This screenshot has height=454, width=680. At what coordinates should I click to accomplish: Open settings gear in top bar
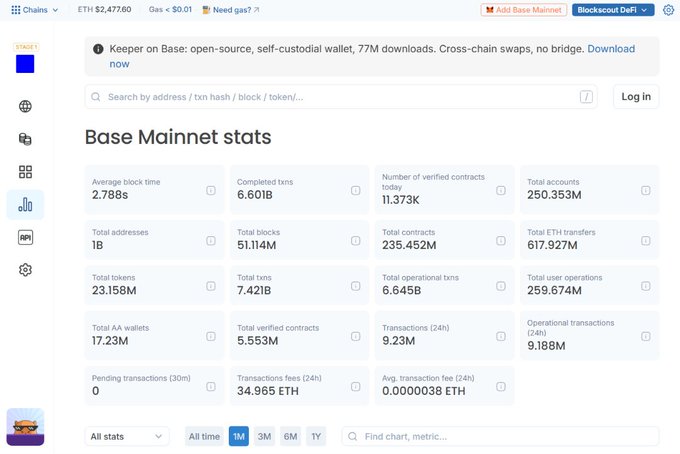pos(668,10)
